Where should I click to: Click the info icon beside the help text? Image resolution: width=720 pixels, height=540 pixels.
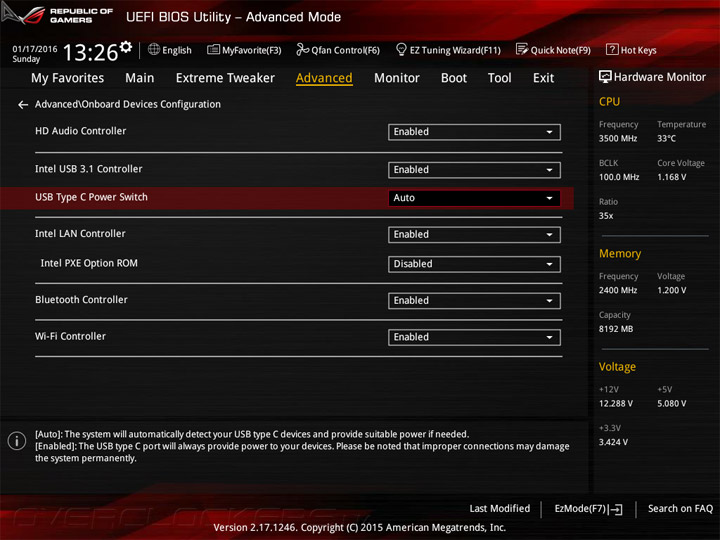pyautogui.click(x=17, y=441)
